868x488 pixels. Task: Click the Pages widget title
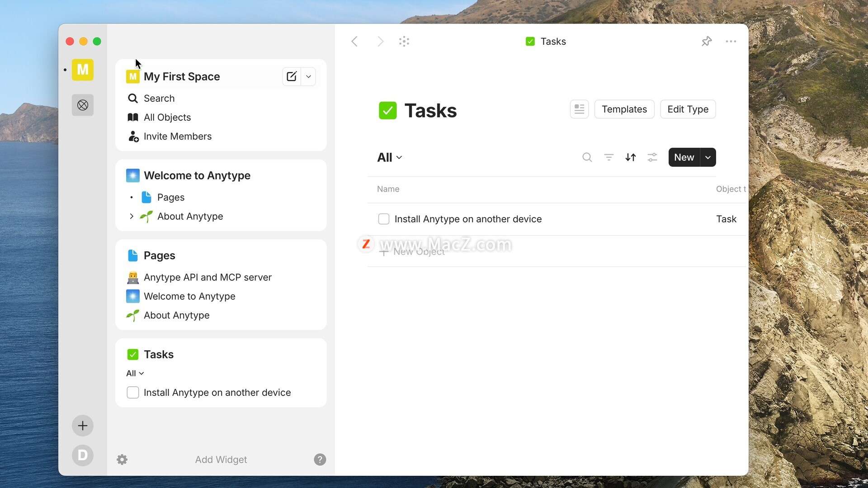pyautogui.click(x=159, y=256)
